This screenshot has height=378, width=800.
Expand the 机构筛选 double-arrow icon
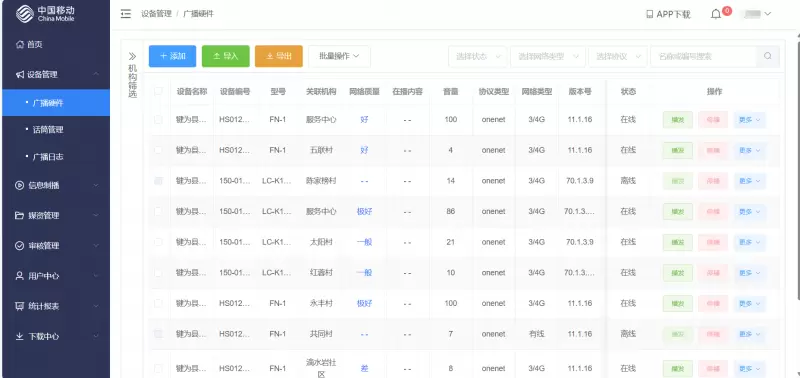click(132, 56)
